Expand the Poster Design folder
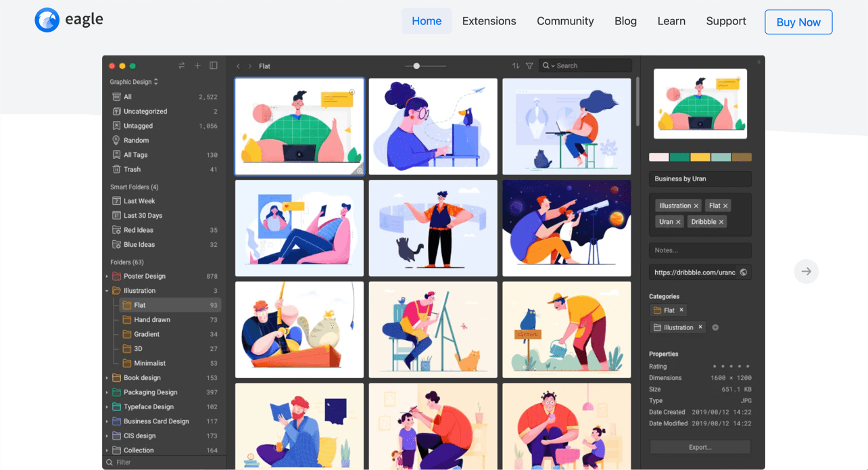 pos(107,277)
